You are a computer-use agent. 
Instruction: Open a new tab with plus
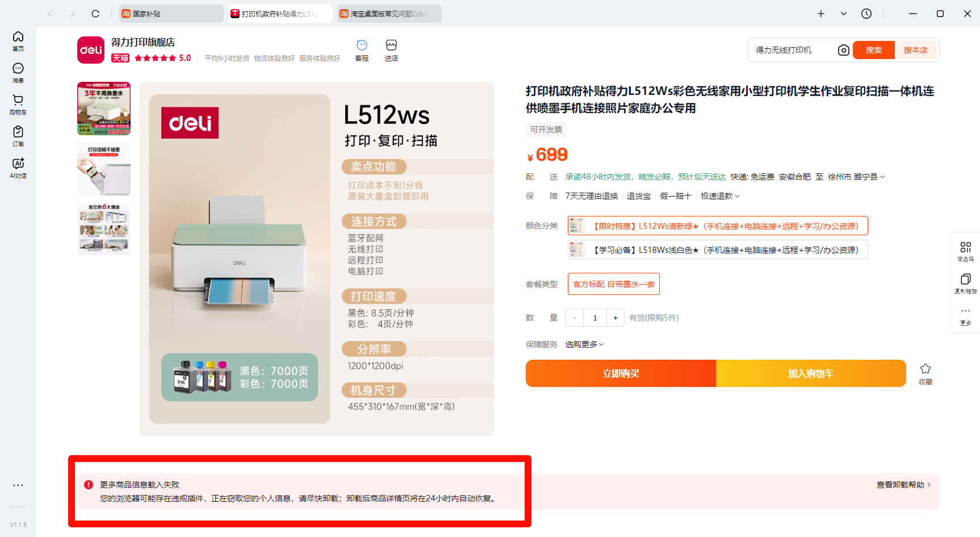click(x=821, y=14)
